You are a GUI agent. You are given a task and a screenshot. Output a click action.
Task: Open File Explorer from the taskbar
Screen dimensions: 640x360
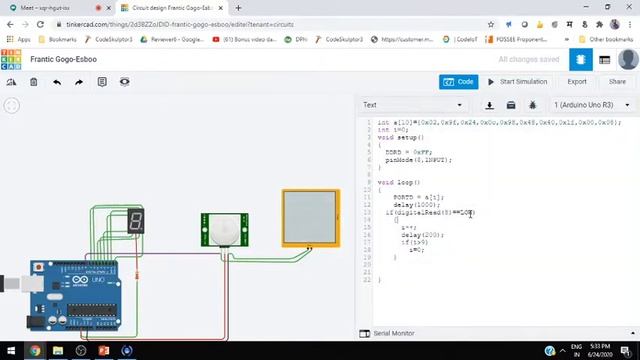coord(58,351)
